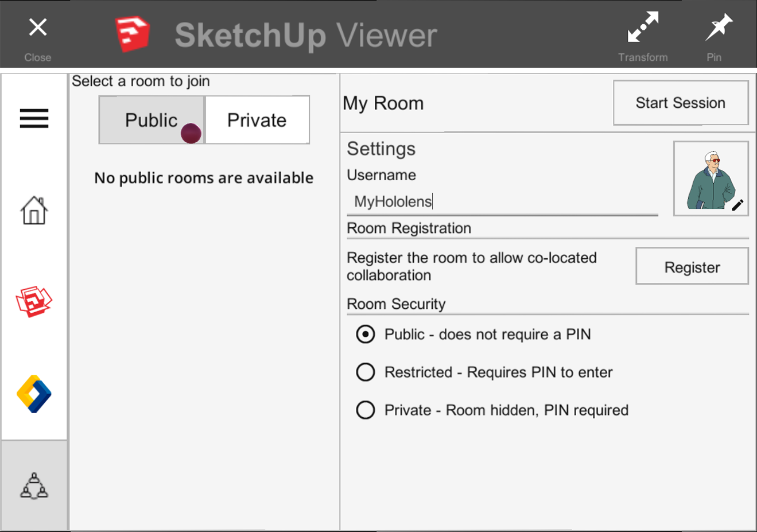The height and width of the screenshot is (532, 757).
Task: Open the blue-yellow Trimble Connect icon
Action: coord(34,394)
